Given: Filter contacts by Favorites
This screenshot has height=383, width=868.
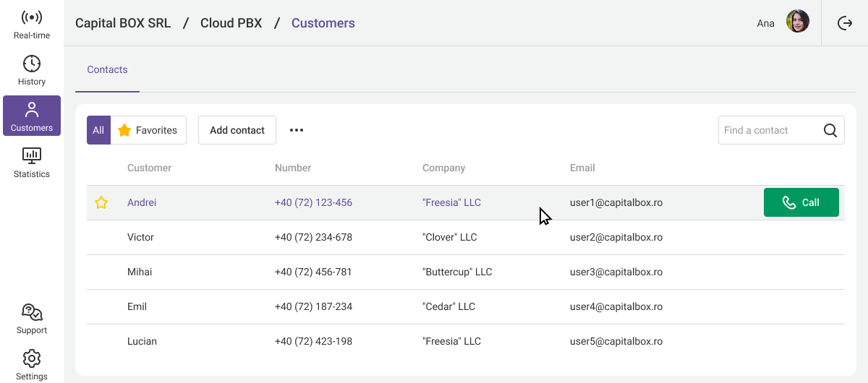Looking at the screenshot, I should click(148, 131).
